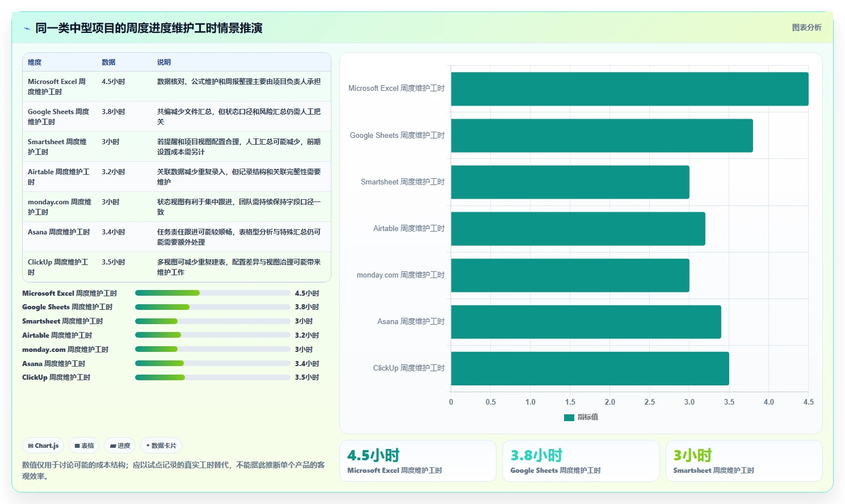845x504 pixels.
Task: Click the Google Sheets chart bar
Action: [602, 136]
